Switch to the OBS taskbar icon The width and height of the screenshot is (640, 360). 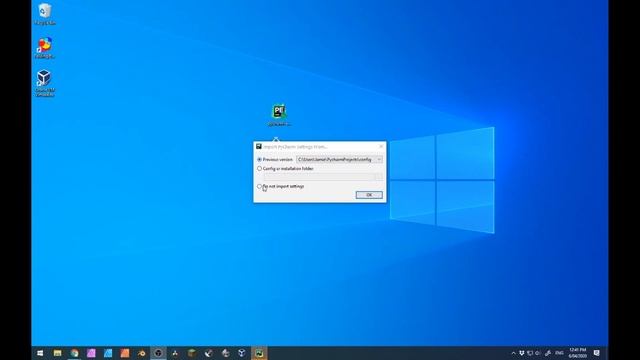tap(158, 353)
